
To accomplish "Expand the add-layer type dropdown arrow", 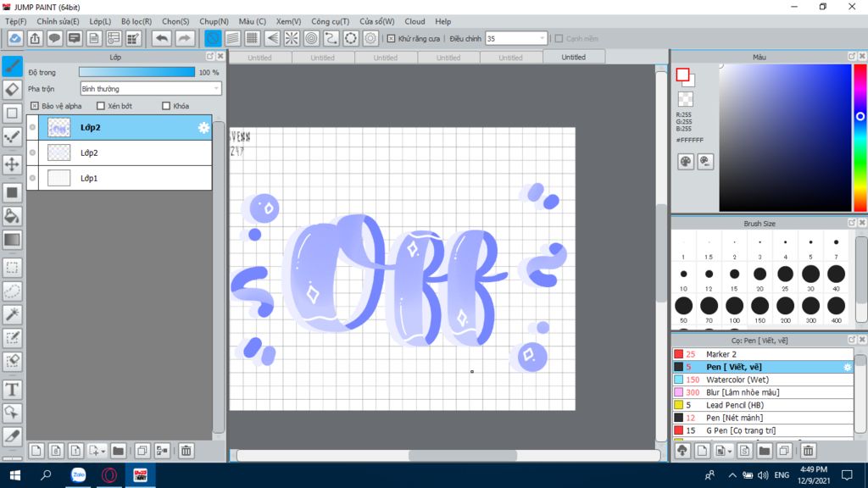I will click(103, 452).
